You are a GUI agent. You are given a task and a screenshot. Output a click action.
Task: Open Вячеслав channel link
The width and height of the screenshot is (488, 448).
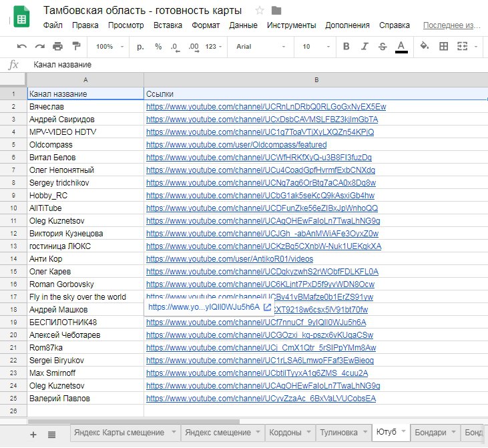[266, 107]
